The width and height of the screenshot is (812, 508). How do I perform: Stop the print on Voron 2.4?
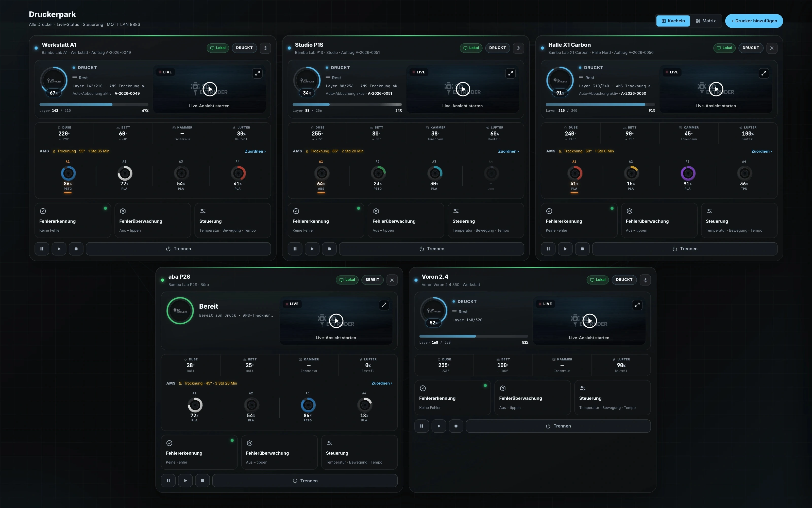point(456,426)
